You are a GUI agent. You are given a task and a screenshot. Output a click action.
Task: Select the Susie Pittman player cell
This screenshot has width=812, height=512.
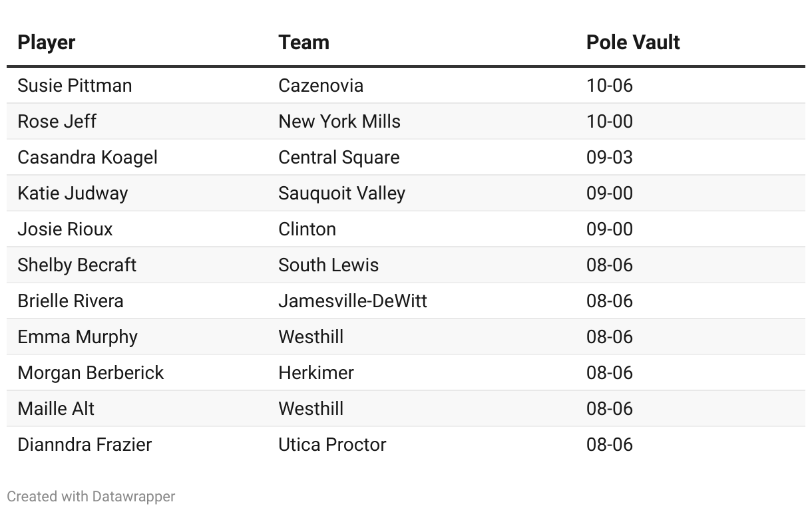[75, 86]
